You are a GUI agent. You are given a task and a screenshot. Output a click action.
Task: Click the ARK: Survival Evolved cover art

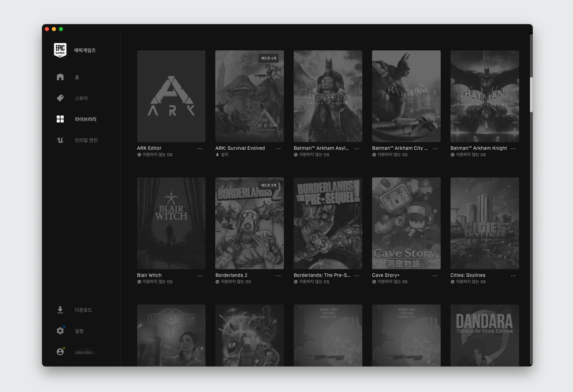[250, 96]
